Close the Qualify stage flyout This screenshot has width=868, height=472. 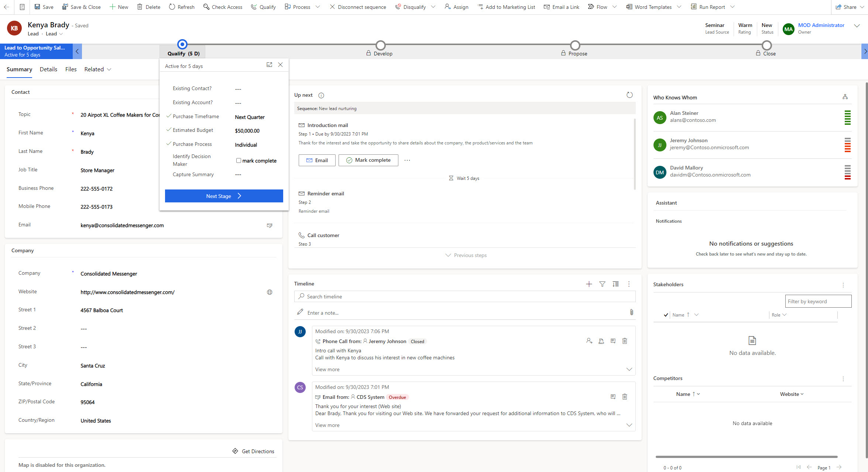point(281,65)
